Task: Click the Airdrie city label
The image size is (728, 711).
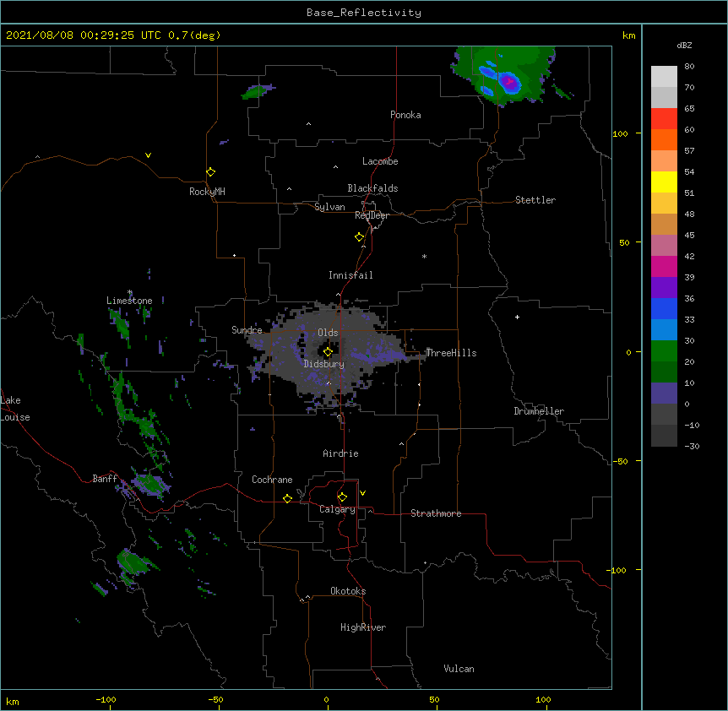Action: (x=341, y=453)
